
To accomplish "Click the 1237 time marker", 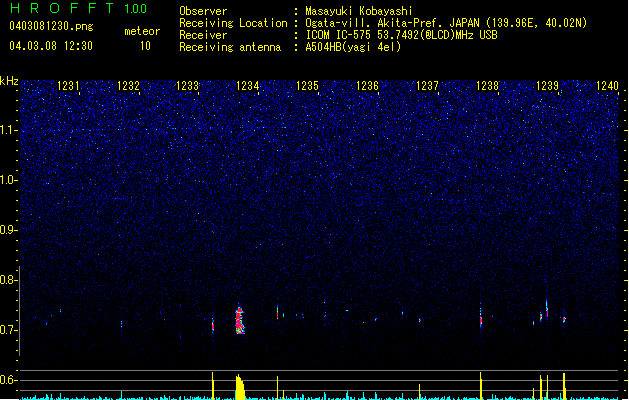I will click(427, 86).
